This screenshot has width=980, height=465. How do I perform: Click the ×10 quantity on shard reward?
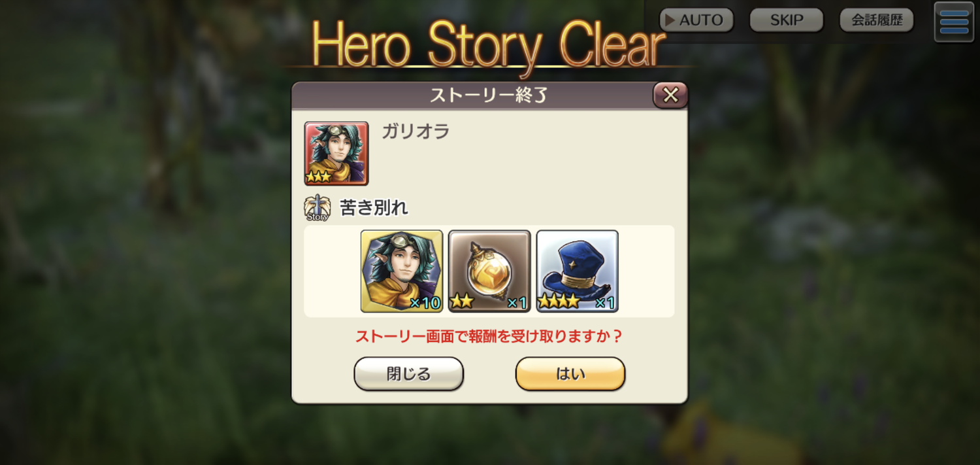tap(425, 303)
